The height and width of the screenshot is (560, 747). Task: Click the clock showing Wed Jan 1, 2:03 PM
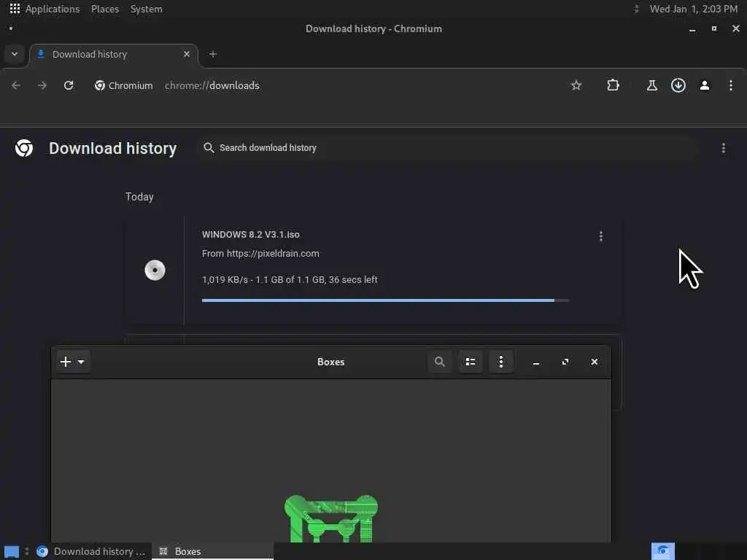point(693,9)
